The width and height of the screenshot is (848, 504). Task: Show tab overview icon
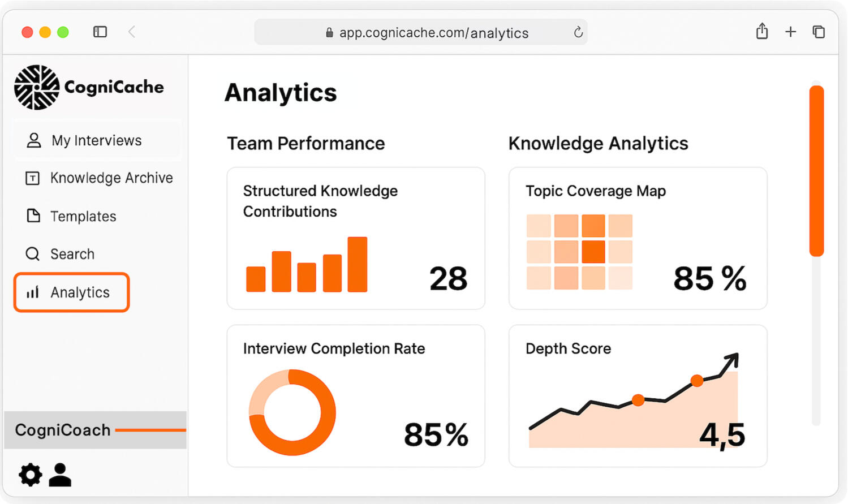819,32
